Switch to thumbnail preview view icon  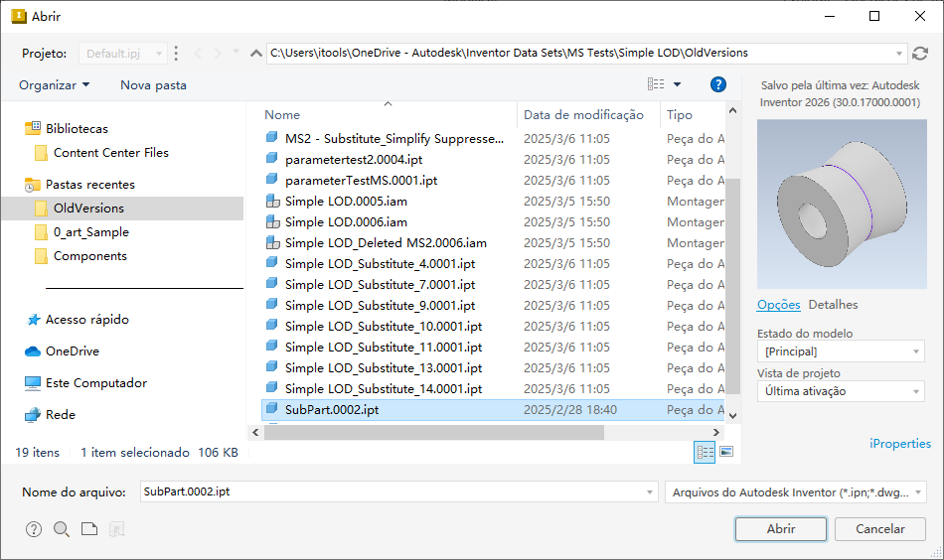726,452
